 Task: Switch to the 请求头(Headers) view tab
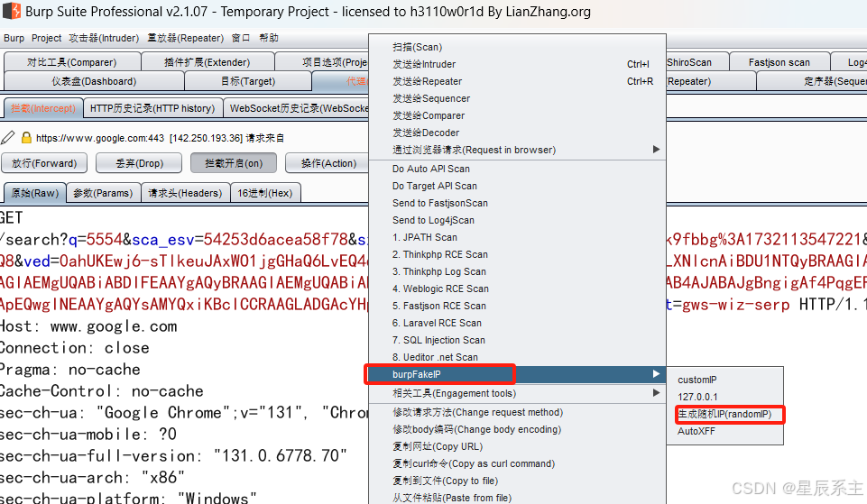185,193
